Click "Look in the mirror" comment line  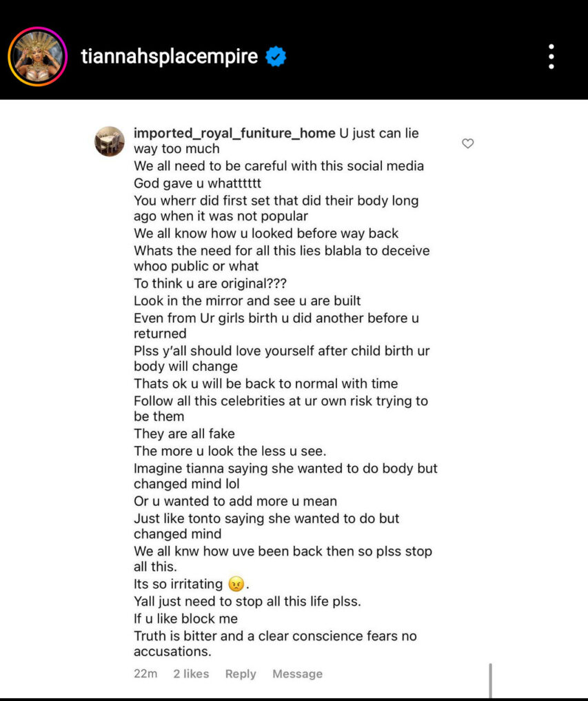coord(247,301)
